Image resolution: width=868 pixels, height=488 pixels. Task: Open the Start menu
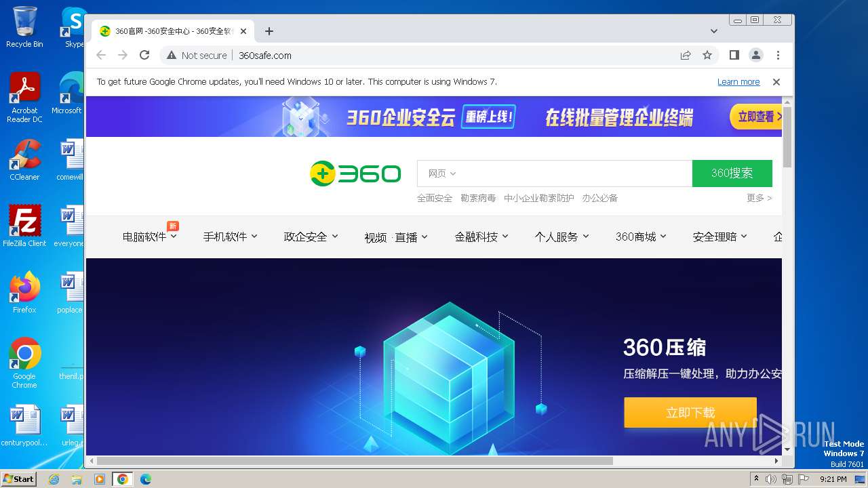[x=18, y=479]
